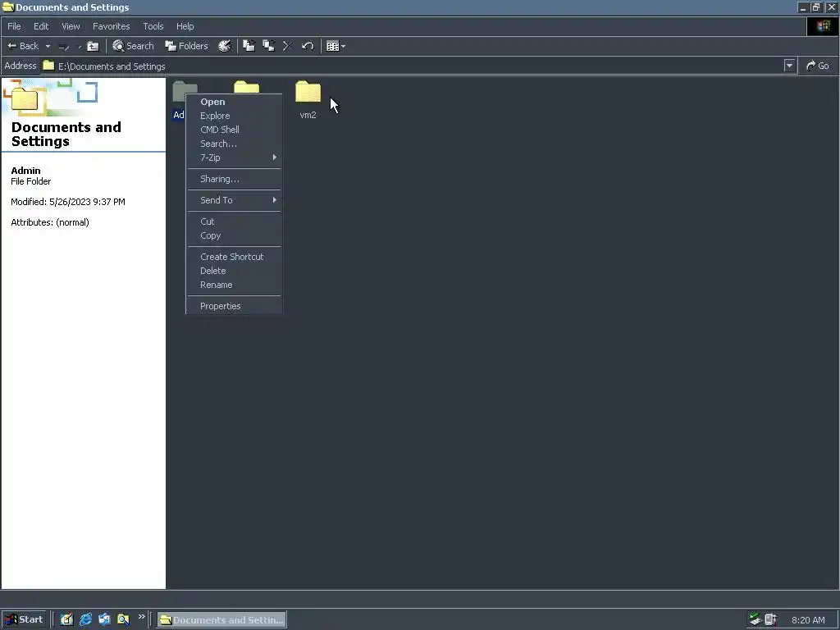The width and height of the screenshot is (840, 630).
Task: Go back with the Back toolbar button
Action: point(22,46)
